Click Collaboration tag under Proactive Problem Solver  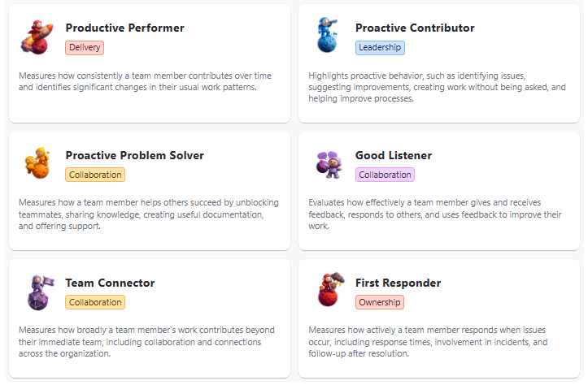click(95, 175)
